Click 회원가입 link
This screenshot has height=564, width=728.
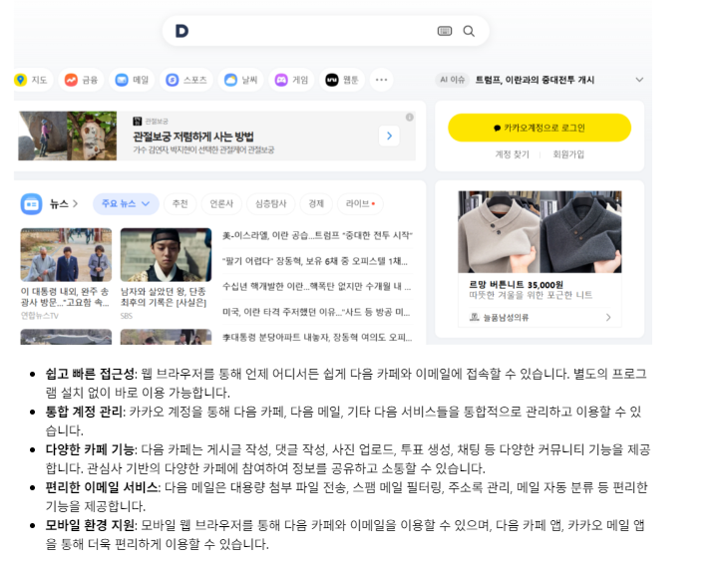(x=568, y=154)
